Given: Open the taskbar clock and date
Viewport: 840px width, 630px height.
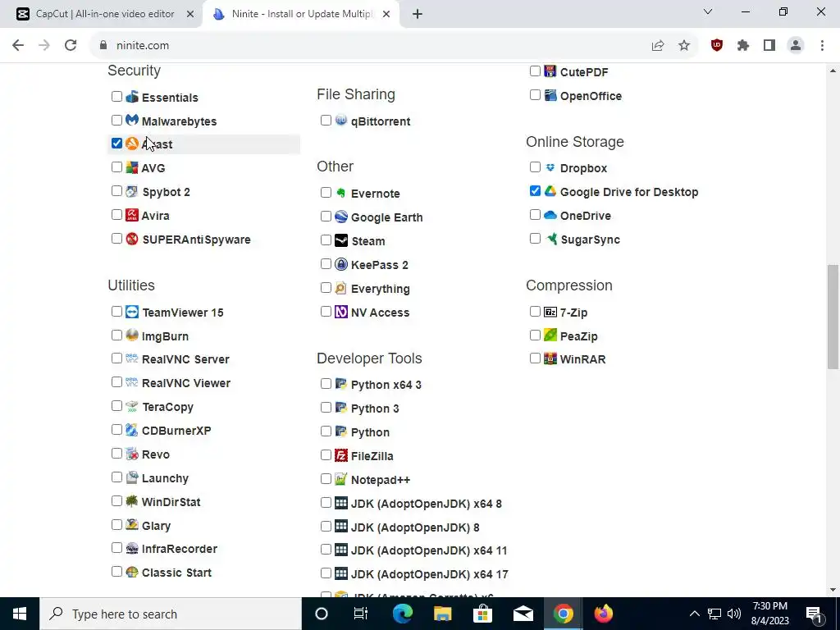Looking at the screenshot, I should pos(769,614).
